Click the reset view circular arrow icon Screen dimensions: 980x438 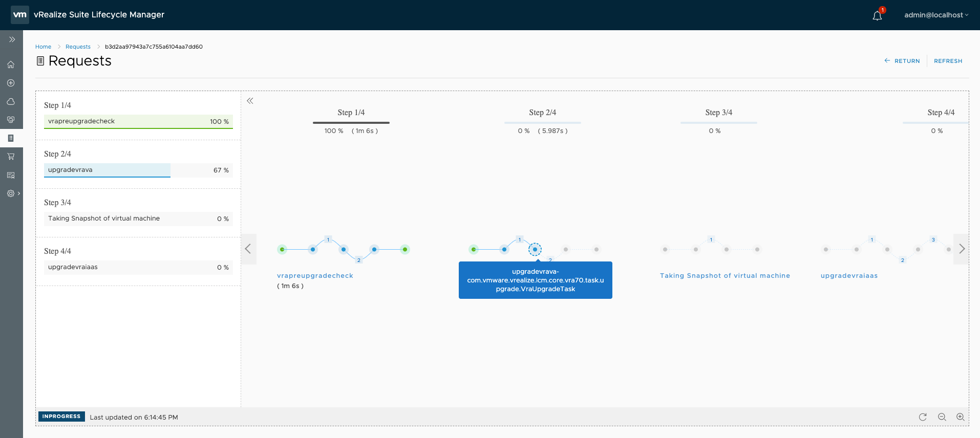923,417
